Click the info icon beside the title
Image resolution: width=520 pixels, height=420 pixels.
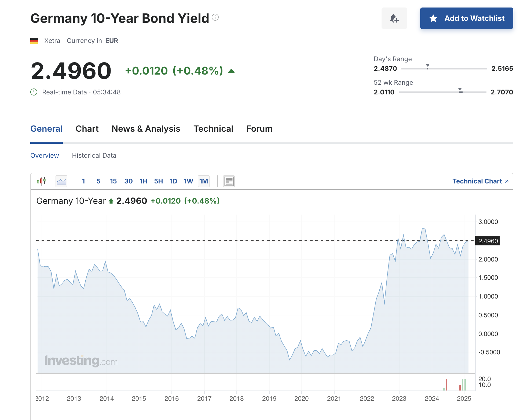(215, 17)
